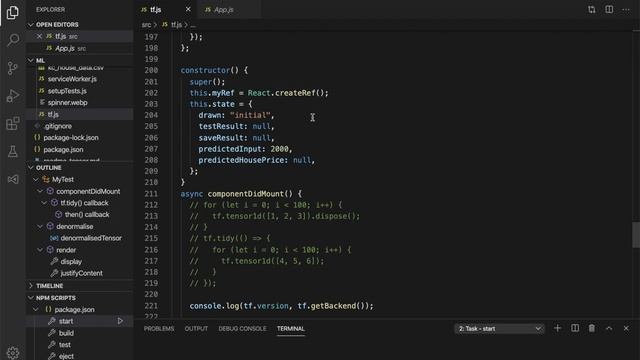Collapse MyTest in Outline
This screenshot has height=360, width=640.
tap(36, 180)
